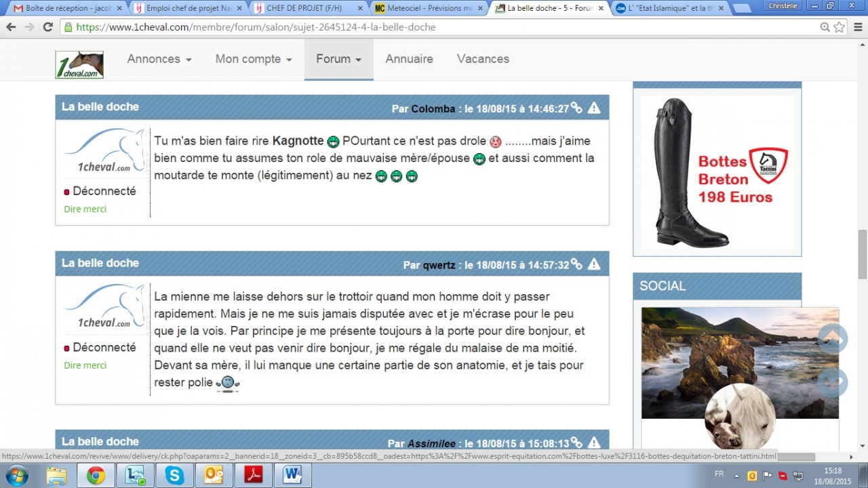
Task: Click the vertical page scrollbar thumb
Action: tap(862, 254)
